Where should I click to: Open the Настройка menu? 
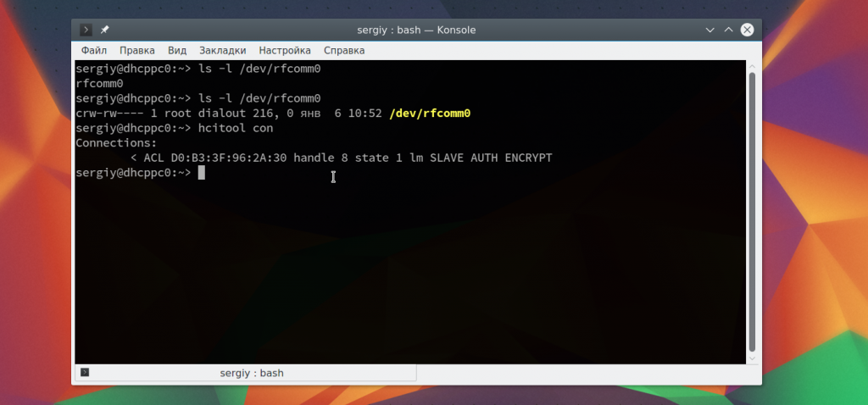pos(285,51)
